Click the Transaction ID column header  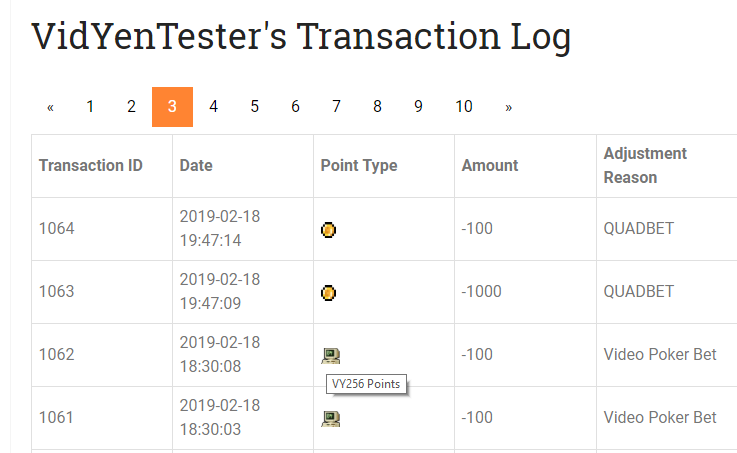91,165
